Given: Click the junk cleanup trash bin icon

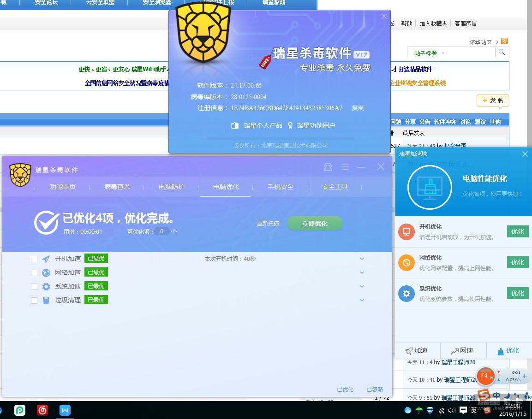Looking at the screenshot, I should click(x=46, y=301).
